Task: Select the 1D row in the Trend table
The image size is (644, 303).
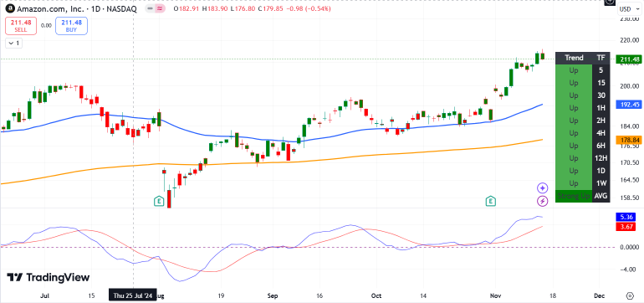Action: point(582,171)
